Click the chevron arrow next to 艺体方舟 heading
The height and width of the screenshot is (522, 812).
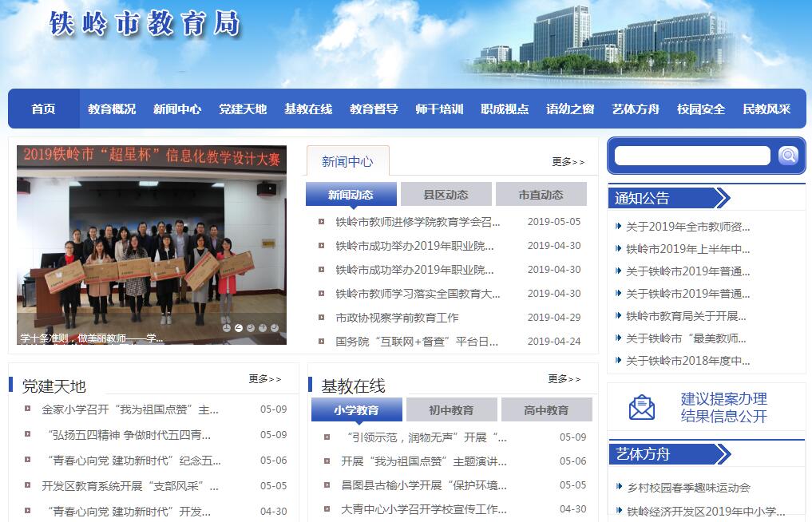click(723, 454)
